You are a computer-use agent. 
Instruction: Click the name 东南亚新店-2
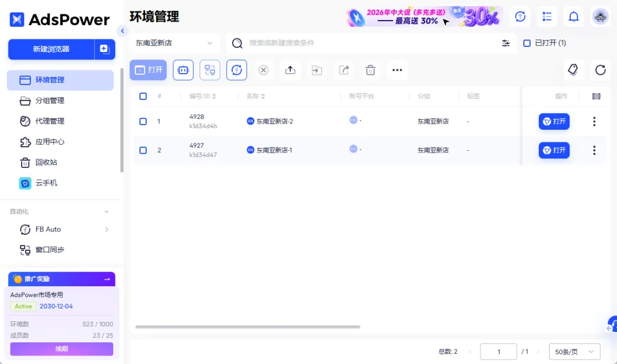point(275,121)
